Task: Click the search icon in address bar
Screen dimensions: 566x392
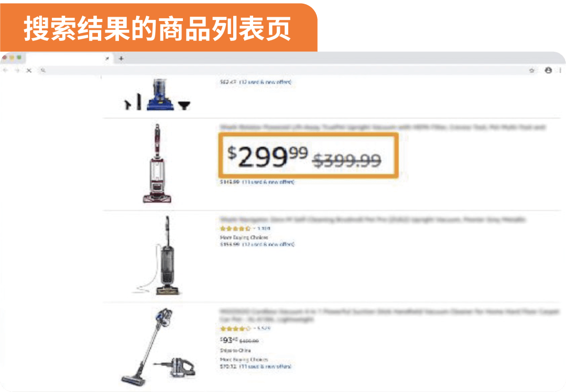Action: 43,70
